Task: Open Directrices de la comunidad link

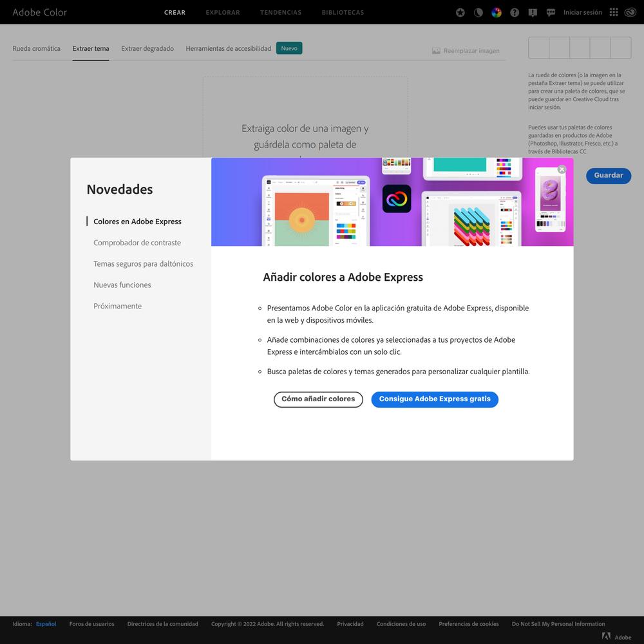Action: pyautogui.click(x=163, y=624)
